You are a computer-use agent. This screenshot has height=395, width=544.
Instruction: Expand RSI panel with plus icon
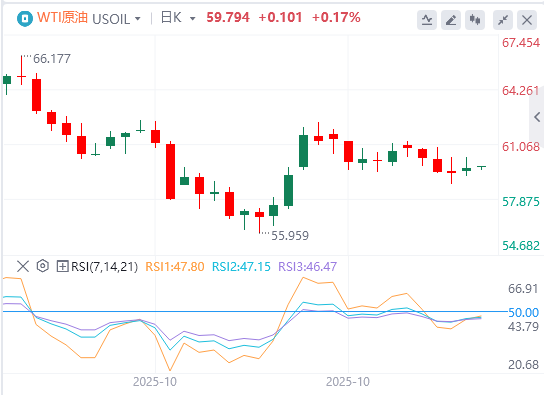62,266
